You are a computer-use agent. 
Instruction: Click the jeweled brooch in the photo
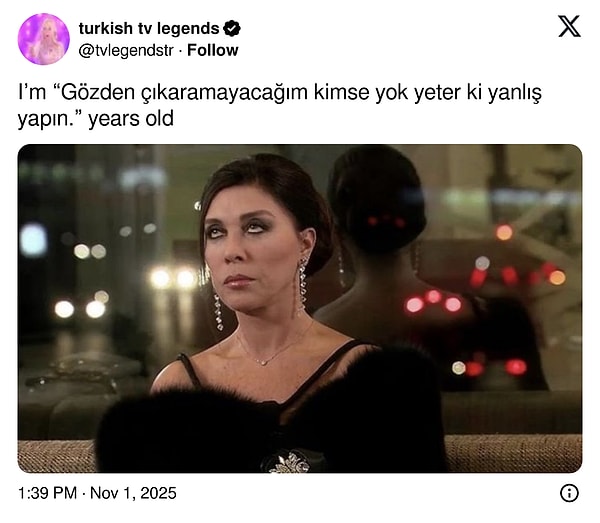click(x=286, y=462)
